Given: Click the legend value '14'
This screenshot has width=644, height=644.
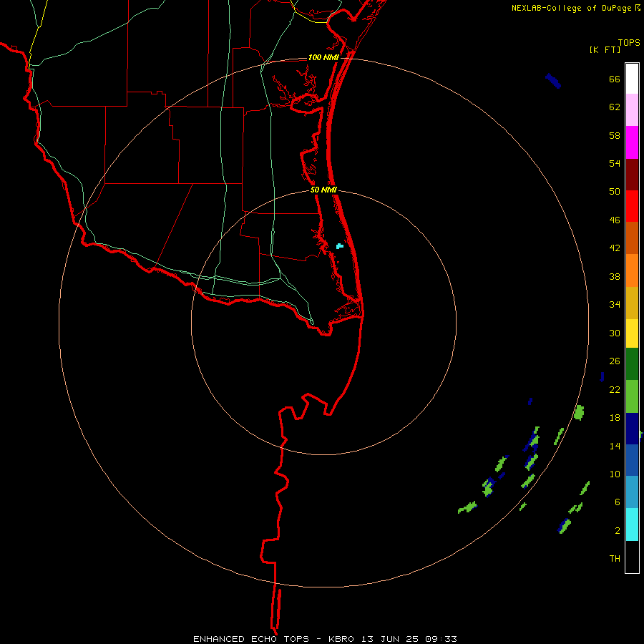Looking at the screenshot, I should (x=615, y=446).
